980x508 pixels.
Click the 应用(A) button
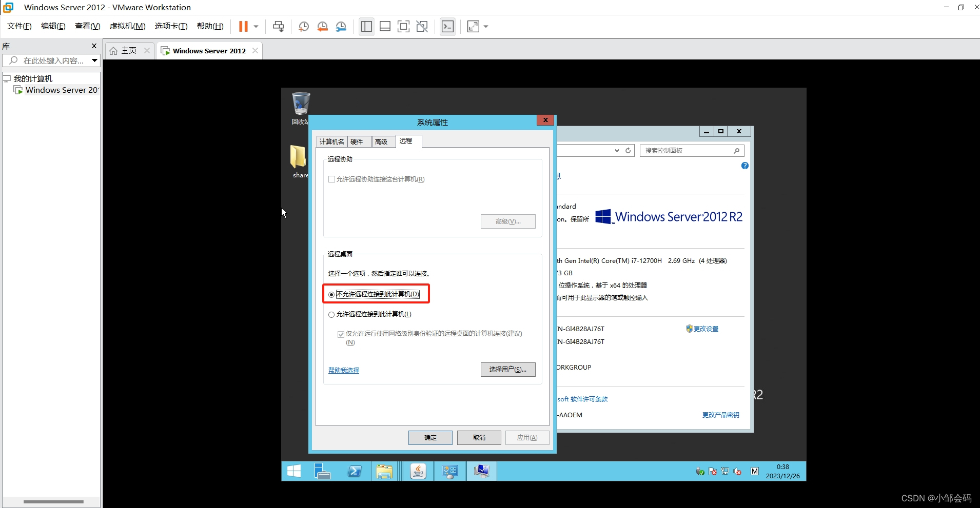[x=527, y=438]
